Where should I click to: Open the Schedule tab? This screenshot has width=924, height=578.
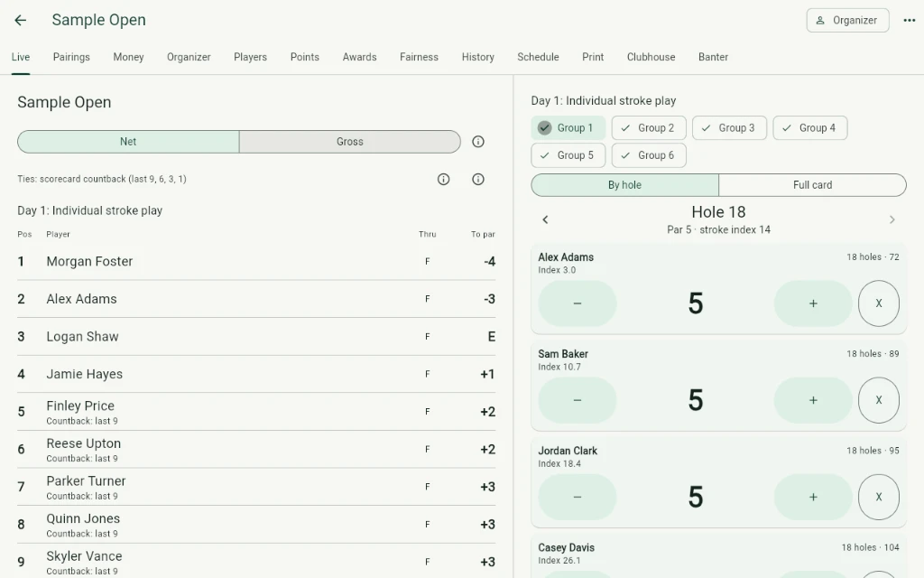pyautogui.click(x=538, y=57)
